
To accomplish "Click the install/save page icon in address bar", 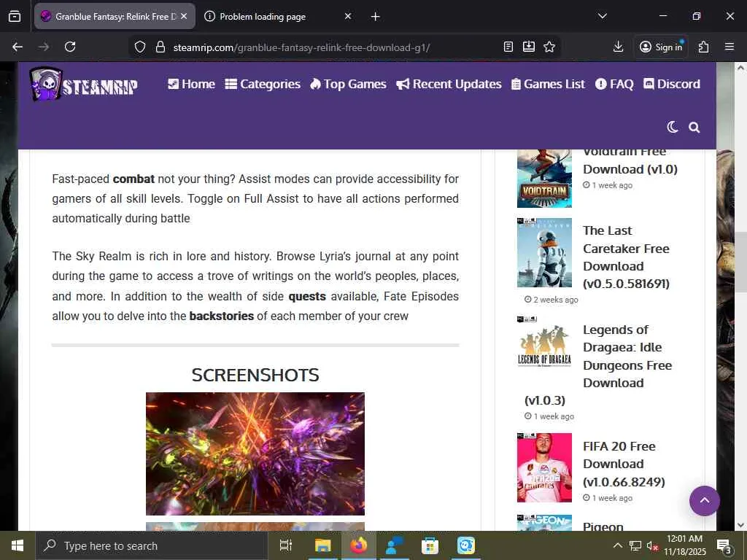I will coord(529,47).
